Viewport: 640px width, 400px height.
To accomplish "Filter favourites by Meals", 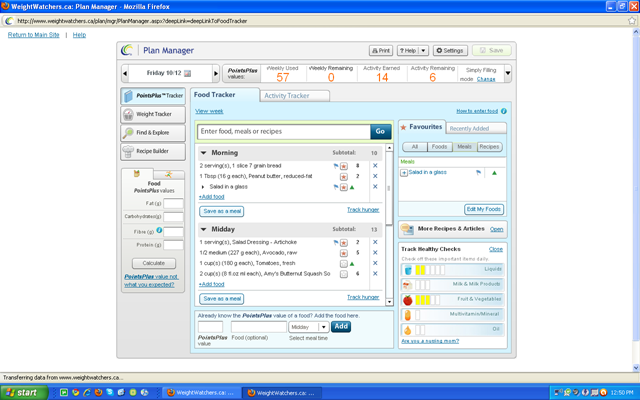I will [464, 147].
